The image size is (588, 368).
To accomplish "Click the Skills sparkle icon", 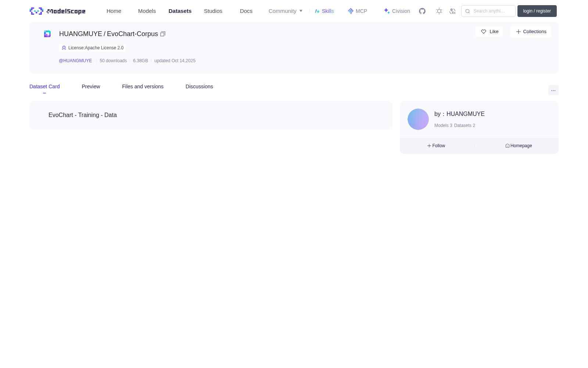I will pos(317,11).
